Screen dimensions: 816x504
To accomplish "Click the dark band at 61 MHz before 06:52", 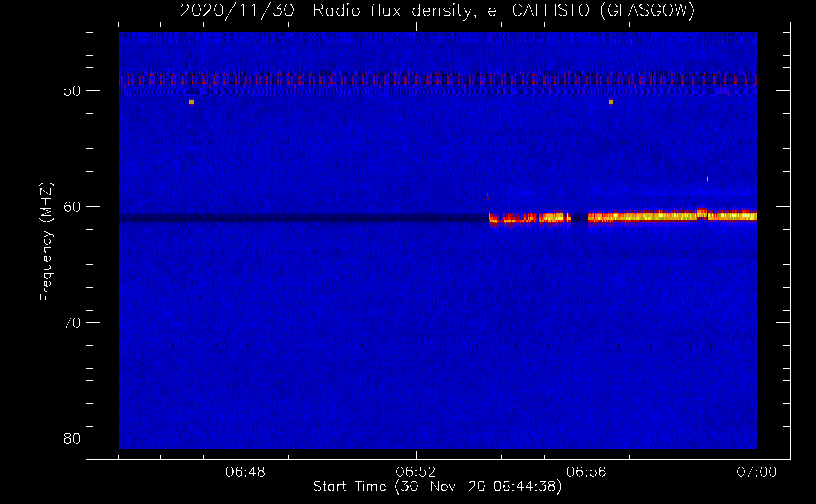I will [303, 218].
